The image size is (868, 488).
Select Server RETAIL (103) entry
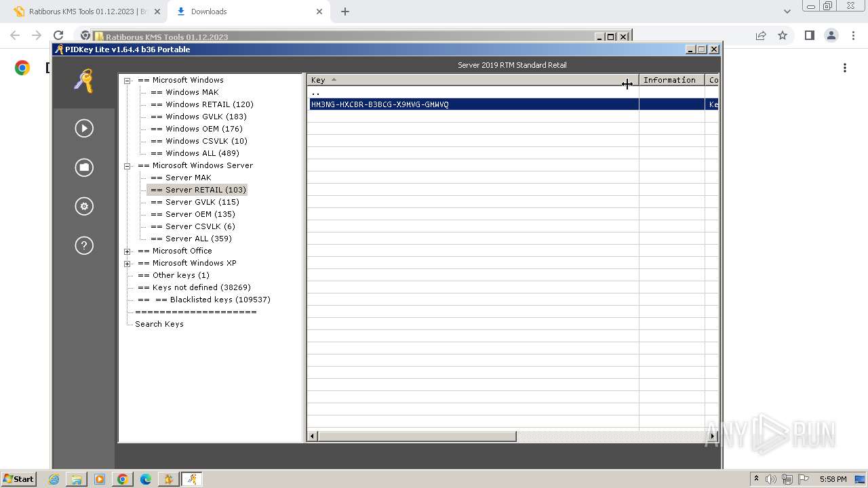(x=198, y=190)
